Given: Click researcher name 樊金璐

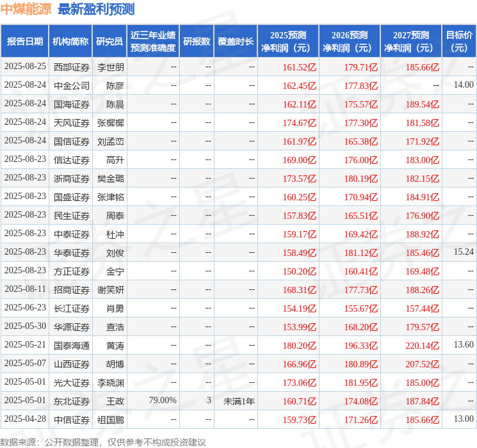Looking at the screenshot, I should click(111, 179).
